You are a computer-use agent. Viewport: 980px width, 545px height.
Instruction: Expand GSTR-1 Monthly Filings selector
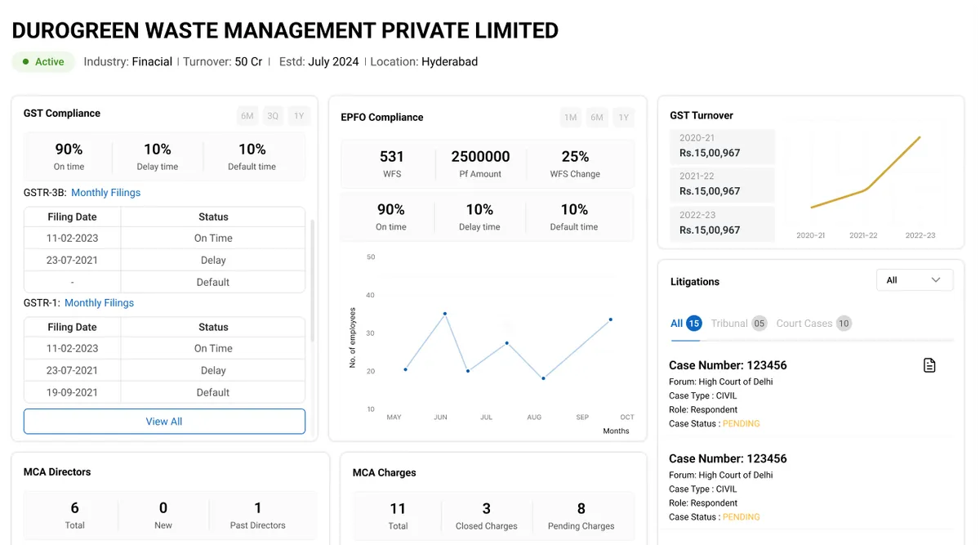[99, 303]
